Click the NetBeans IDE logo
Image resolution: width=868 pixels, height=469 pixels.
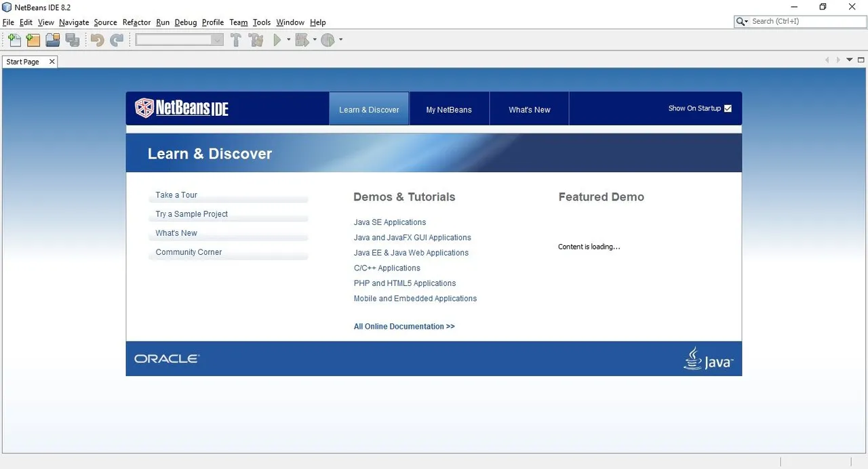tap(182, 108)
